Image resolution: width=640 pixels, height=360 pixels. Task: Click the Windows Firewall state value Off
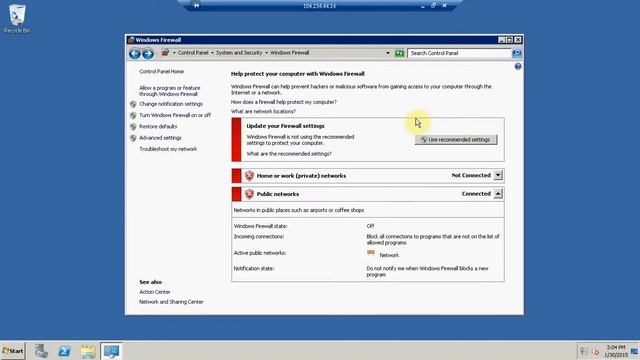pyautogui.click(x=370, y=226)
